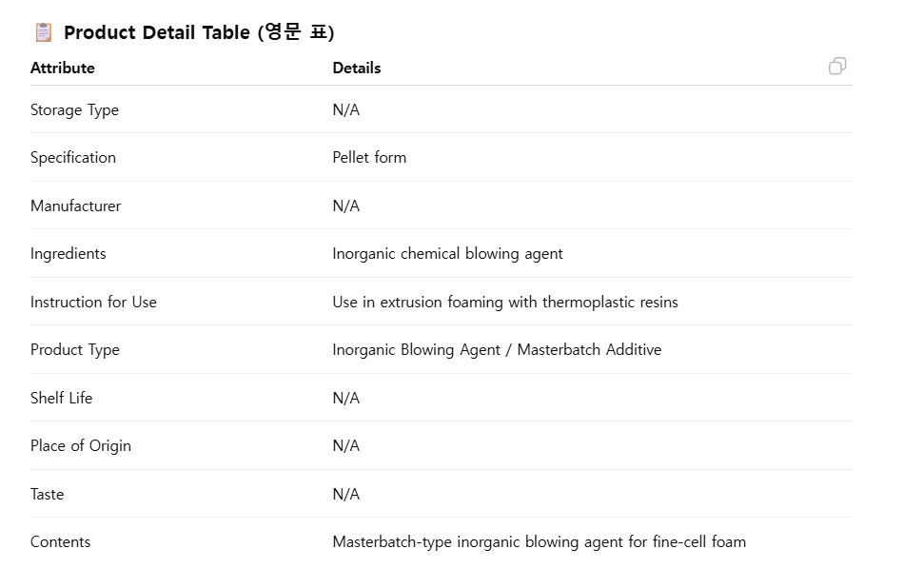Image resolution: width=923 pixels, height=588 pixels.
Task: Click the Masterbatch Additive product type value
Action: 497,350
